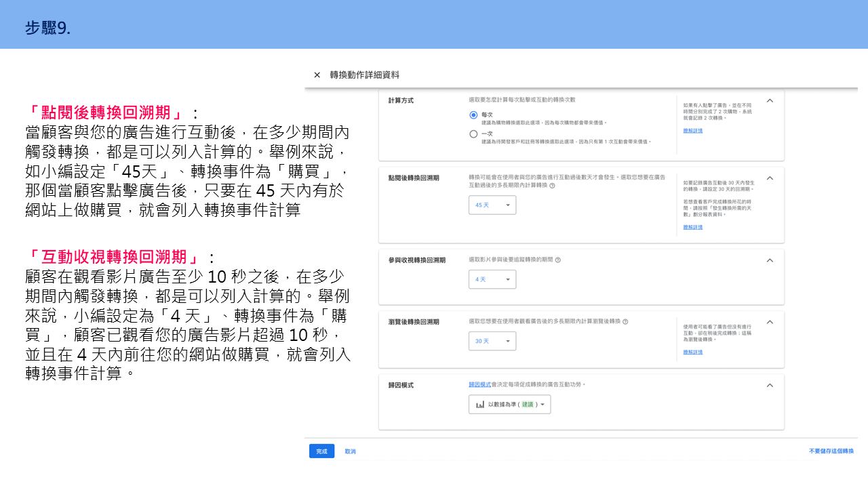Collapse the 歸因模式 section chevron
868x488 pixels.
pyautogui.click(x=770, y=385)
